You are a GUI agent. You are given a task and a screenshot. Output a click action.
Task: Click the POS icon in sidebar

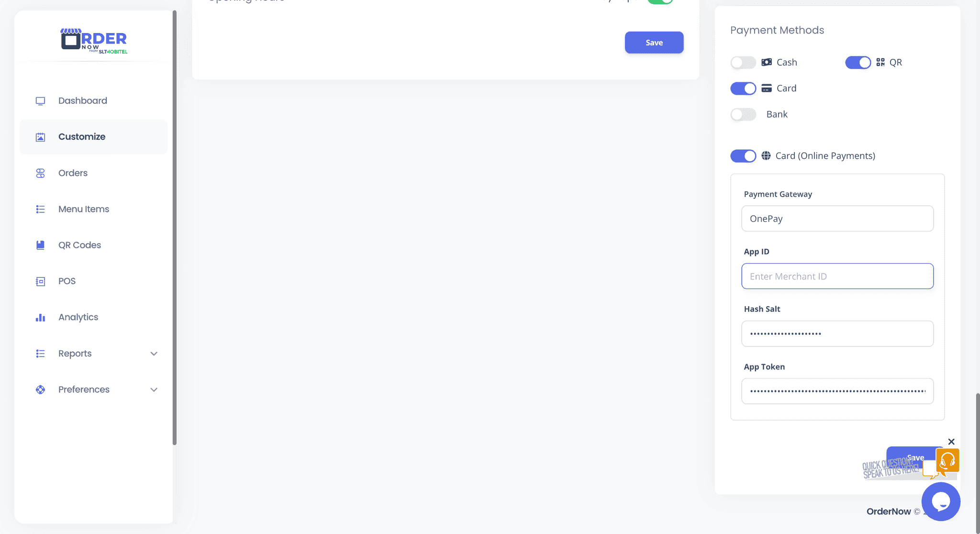pyautogui.click(x=40, y=281)
